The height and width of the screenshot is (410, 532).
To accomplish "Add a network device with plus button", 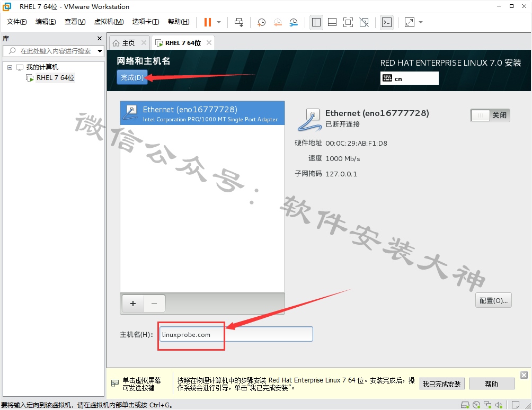I will (133, 304).
